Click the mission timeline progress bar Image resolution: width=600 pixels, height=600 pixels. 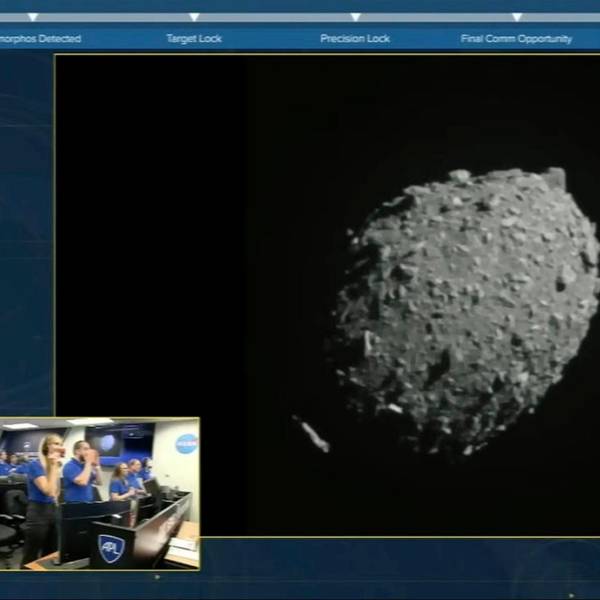[300, 17]
